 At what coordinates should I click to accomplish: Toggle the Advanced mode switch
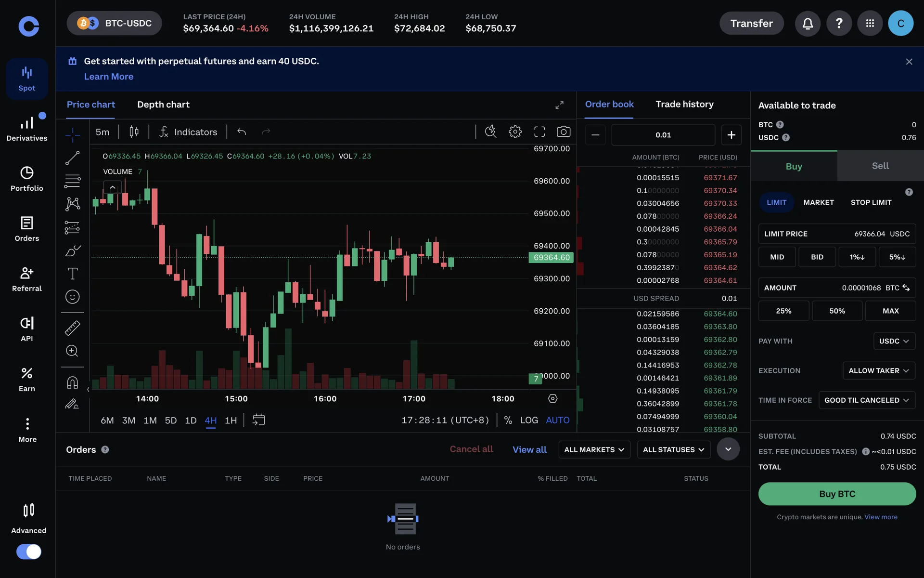pyautogui.click(x=29, y=552)
